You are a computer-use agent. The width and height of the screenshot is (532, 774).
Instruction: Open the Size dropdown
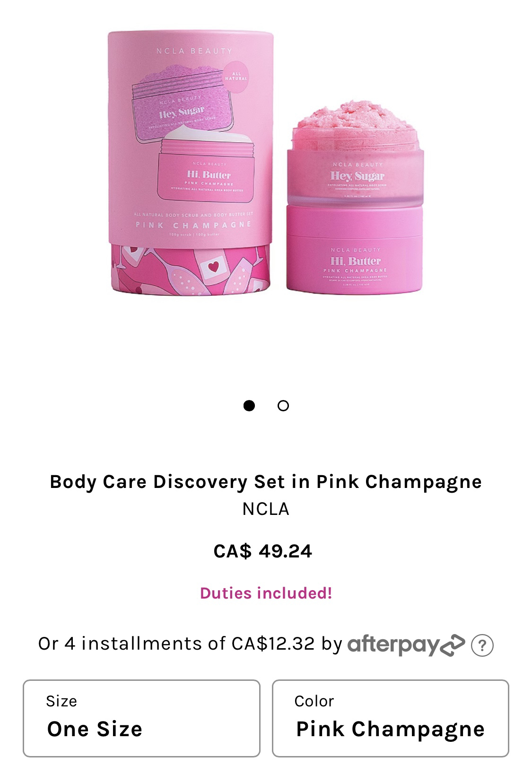(141, 718)
